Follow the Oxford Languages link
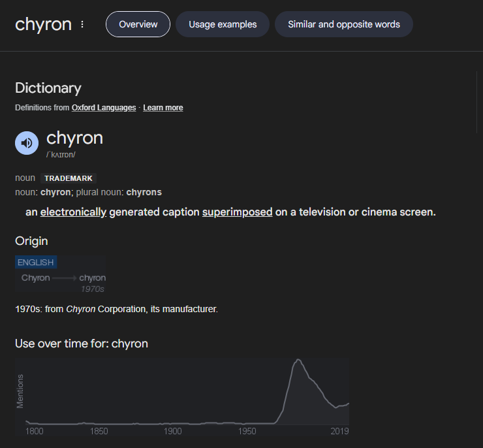Image resolution: width=483 pixels, height=448 pixels. [x=104, y=108]
